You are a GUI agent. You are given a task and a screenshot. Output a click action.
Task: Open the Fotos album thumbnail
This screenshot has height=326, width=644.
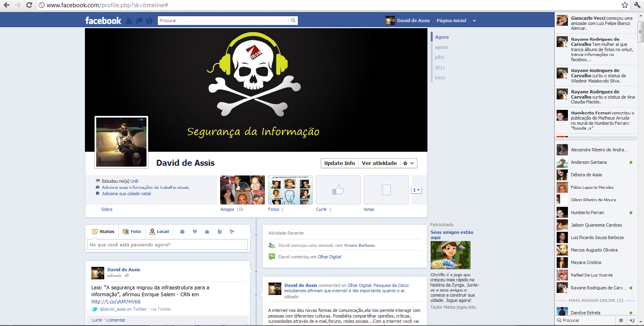pyautogui.click(x=290, y=190)
